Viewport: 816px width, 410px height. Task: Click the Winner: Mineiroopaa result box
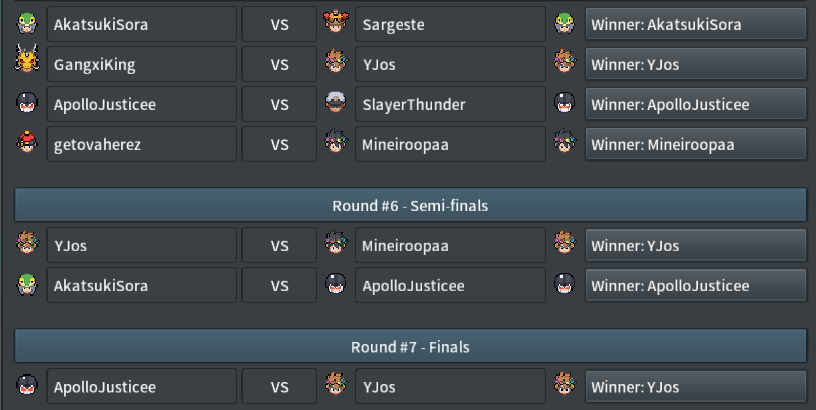pos(696,144)
